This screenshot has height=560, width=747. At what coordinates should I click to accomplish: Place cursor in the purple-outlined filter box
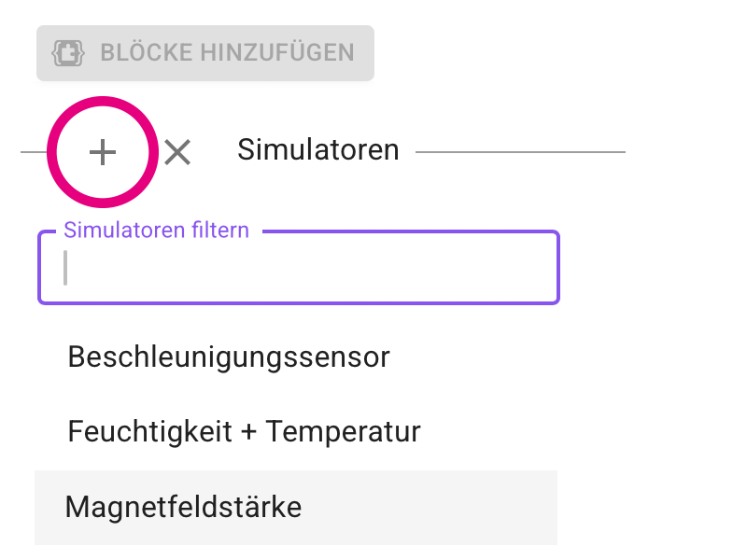tap(299, 268)
